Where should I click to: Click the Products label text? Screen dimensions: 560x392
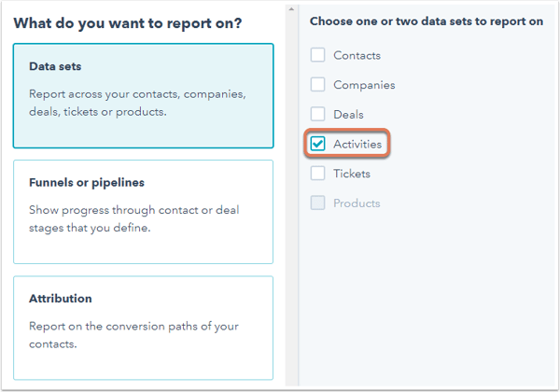tap(357, 203)
